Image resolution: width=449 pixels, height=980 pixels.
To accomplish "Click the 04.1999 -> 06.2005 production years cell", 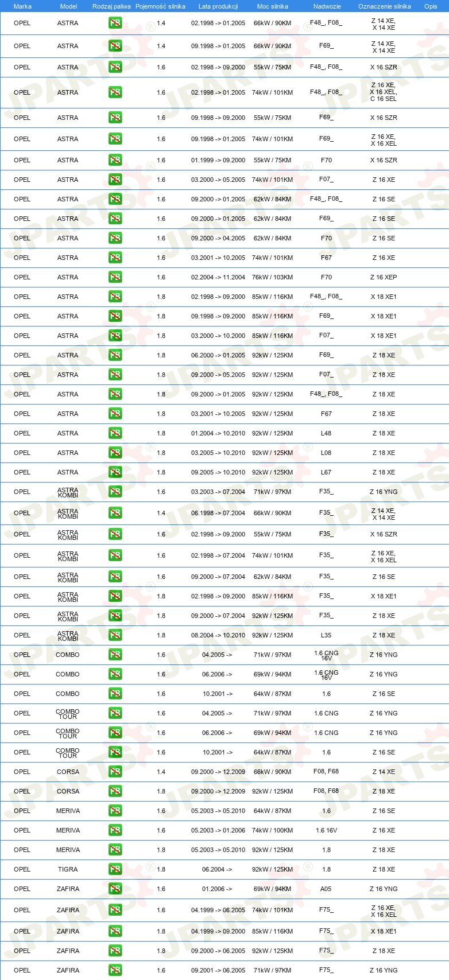I will [218, 910].
